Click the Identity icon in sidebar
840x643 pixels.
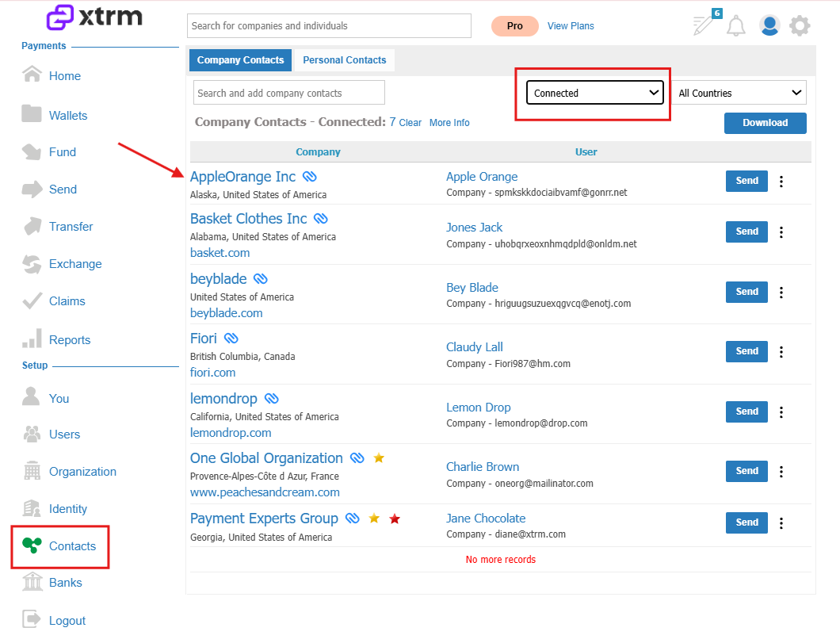coord(32,508)
